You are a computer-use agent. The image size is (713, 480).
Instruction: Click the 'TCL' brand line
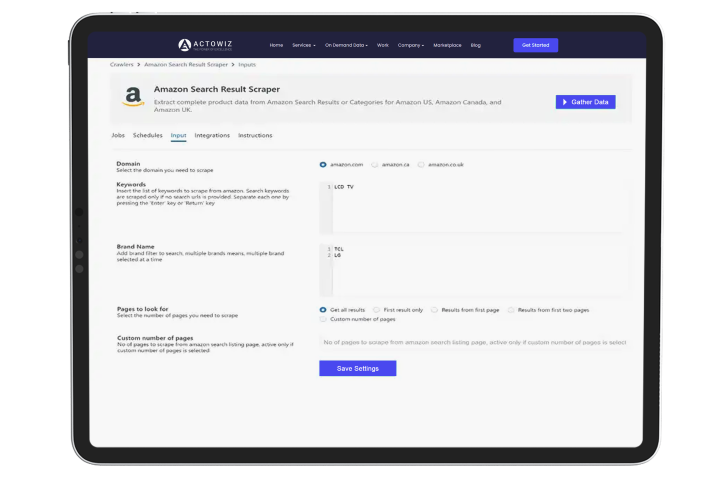click(x=339, y=249)
